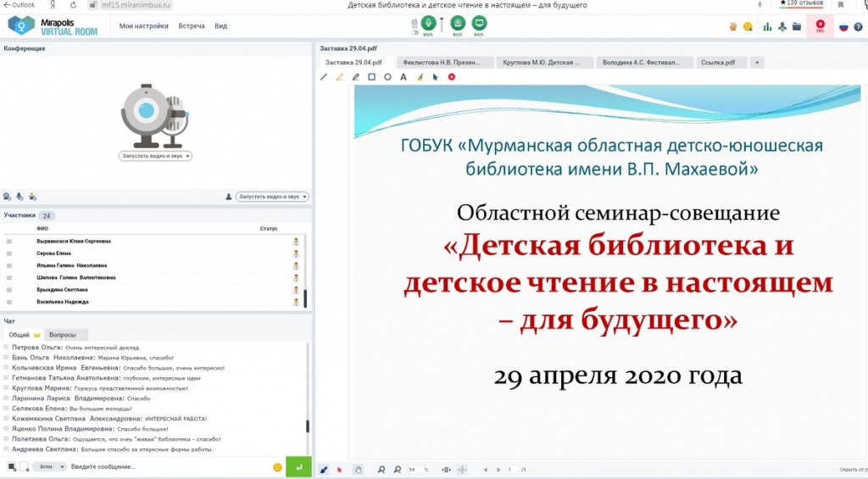This screenshot has width=868, height=479.
Task: Click the dark square icon in chat footer
Action: click(12, 467)
